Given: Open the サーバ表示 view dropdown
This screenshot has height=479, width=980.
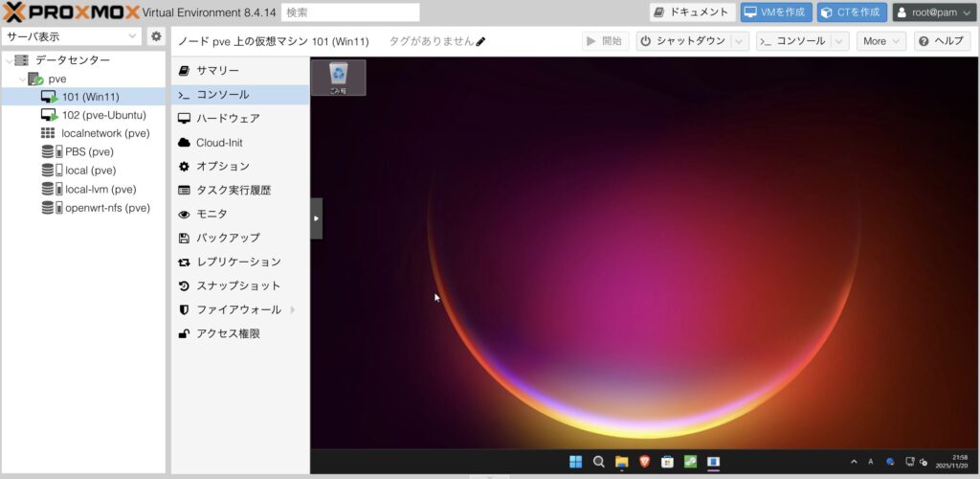Looking at the screenshot, I should (x=72, y=36).
